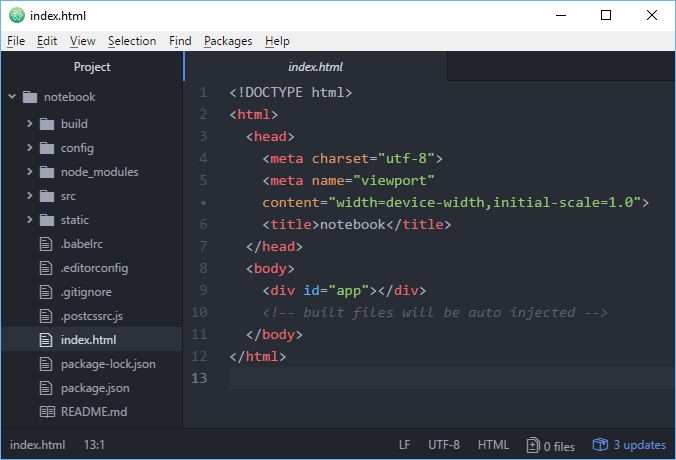Expand the static folder arrow
Image resolution: width=676 pixels, height=460 pixels.
tap(30, 220)
